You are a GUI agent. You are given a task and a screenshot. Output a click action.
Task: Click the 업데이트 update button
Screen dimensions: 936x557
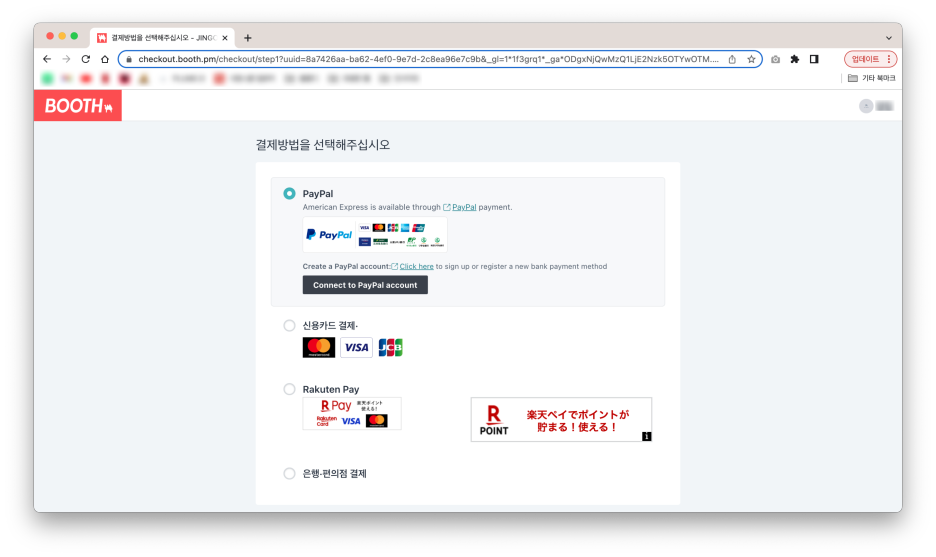[x=865, y=59]
